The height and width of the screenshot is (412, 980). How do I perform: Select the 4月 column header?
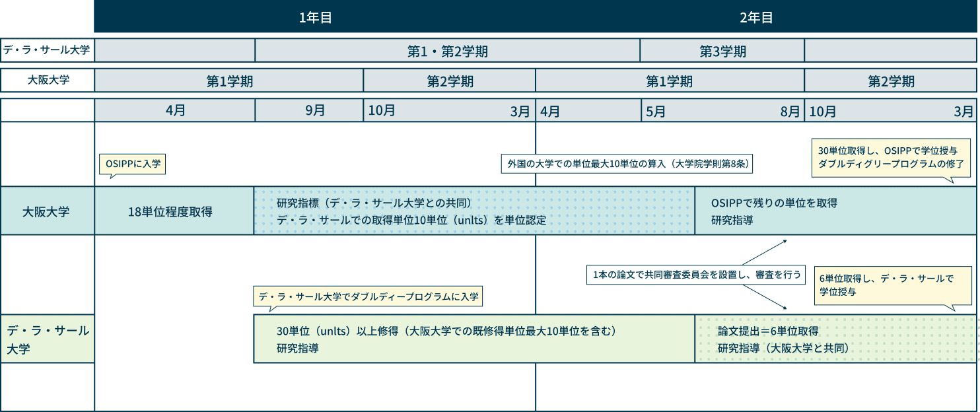pos(175,111)
